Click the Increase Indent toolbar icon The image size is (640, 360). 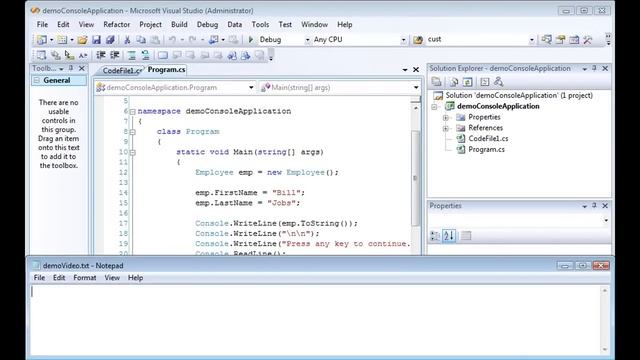[x=115, y=55]
